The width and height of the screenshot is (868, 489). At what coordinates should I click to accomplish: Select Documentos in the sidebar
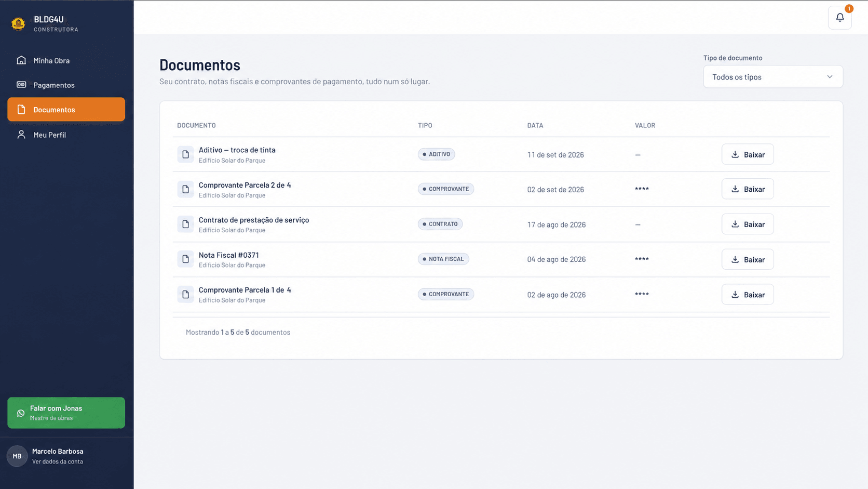click(x=66, y=109)
